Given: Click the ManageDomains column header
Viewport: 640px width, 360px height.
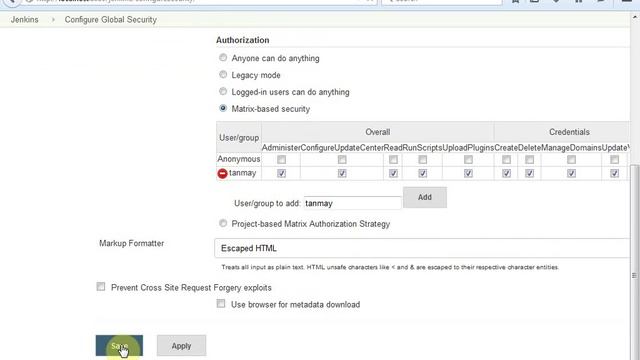Looking at the screenshot, I should [x=571, y=148].
